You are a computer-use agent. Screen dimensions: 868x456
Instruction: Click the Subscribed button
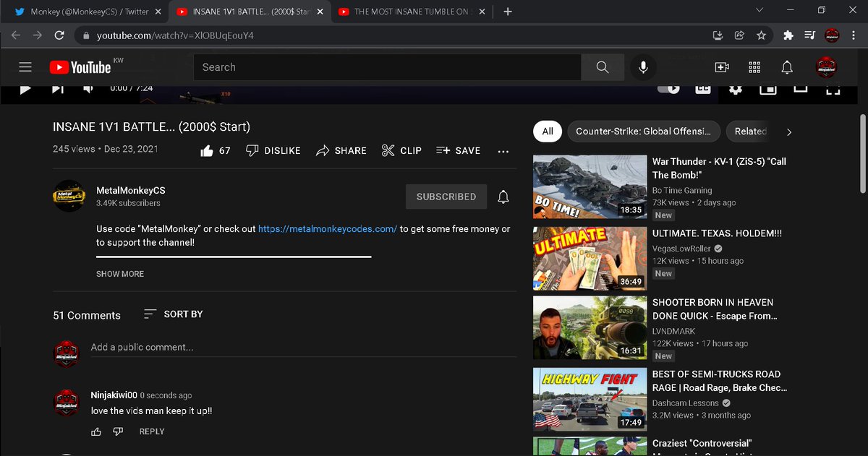446,197
